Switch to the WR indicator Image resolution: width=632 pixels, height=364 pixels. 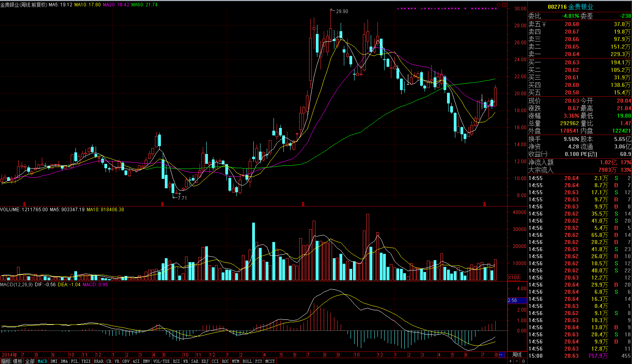pyautogui.click(x=186, y=361)
